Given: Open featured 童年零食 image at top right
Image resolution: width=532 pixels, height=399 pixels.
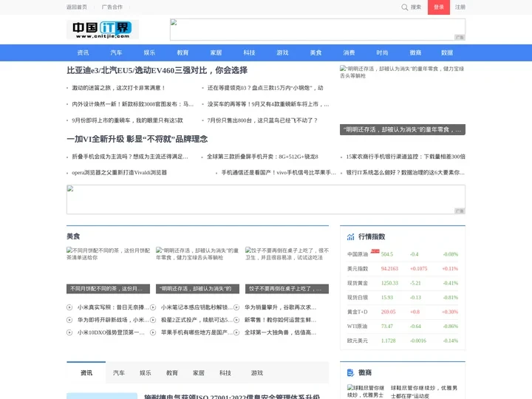Looking at the screenshot, I should coord(403,100).
